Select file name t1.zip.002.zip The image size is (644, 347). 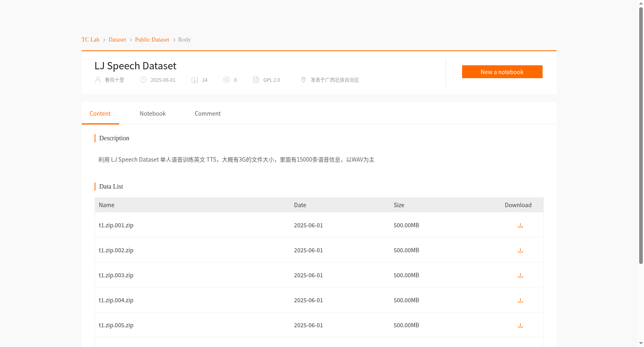116,250
